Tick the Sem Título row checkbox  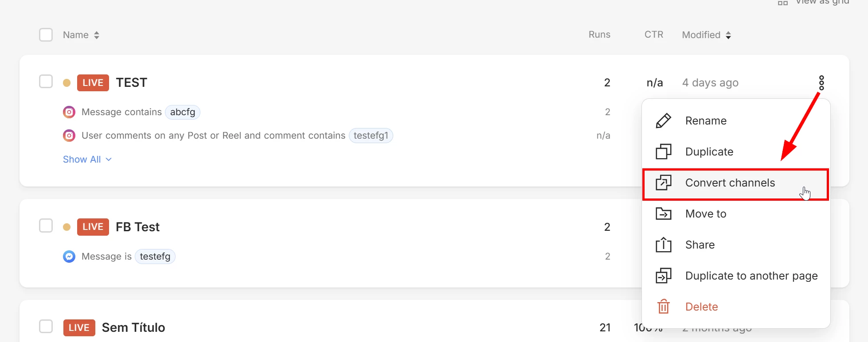(46, 327)
